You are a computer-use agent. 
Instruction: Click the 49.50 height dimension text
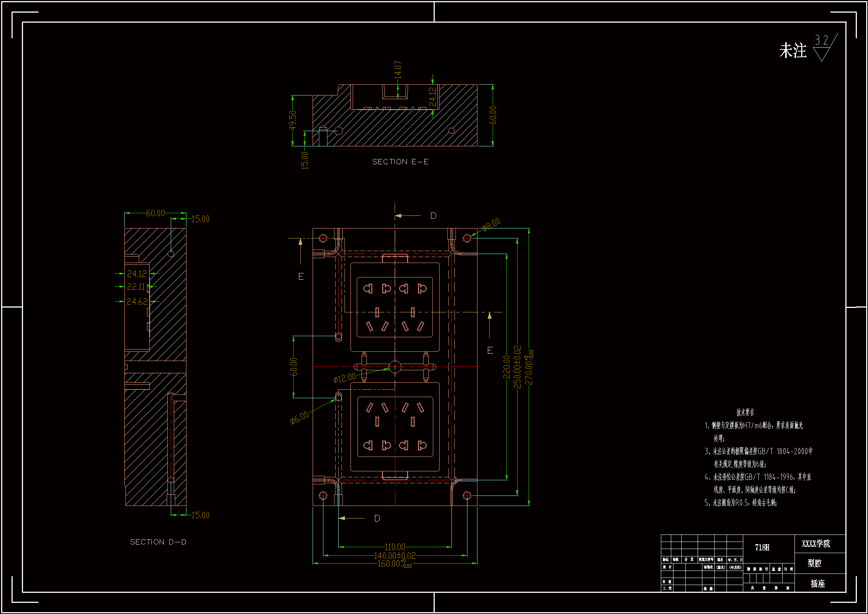[293, 120]
